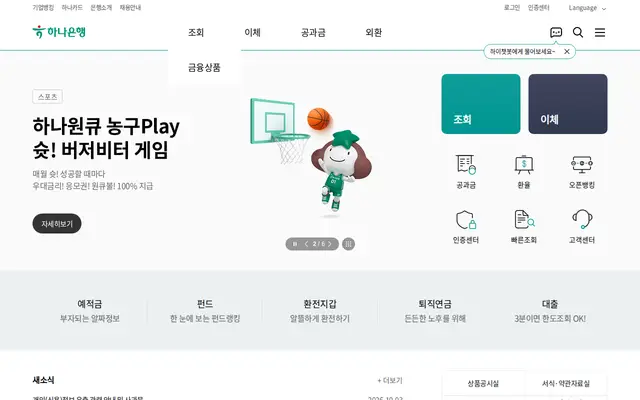
Task: Open the 대출 product section
Action: pos(550,311)
